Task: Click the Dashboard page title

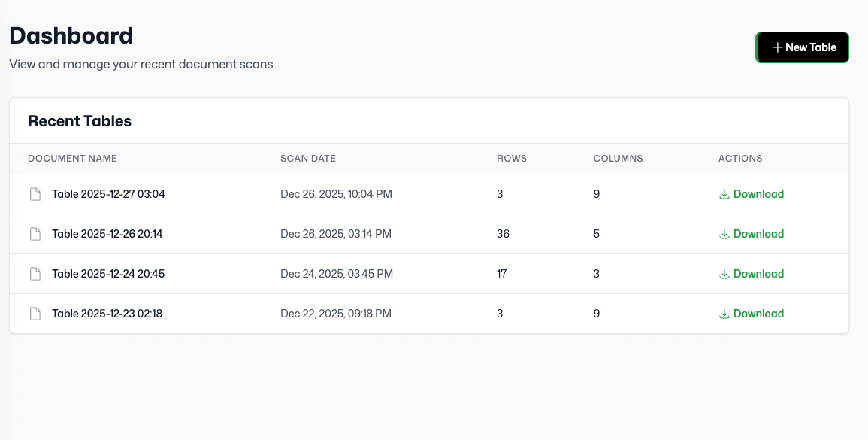Action: (x=71, y=35)
